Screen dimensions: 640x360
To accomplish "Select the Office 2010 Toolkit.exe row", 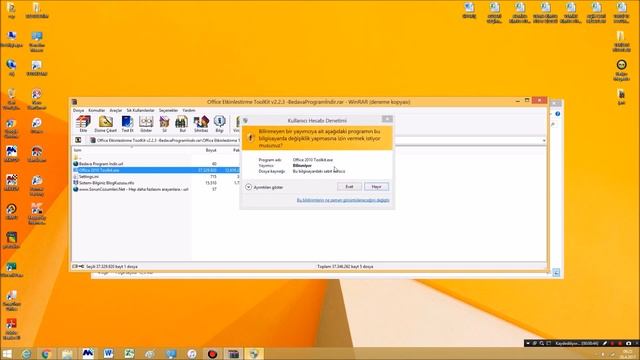I will [156, 170].
